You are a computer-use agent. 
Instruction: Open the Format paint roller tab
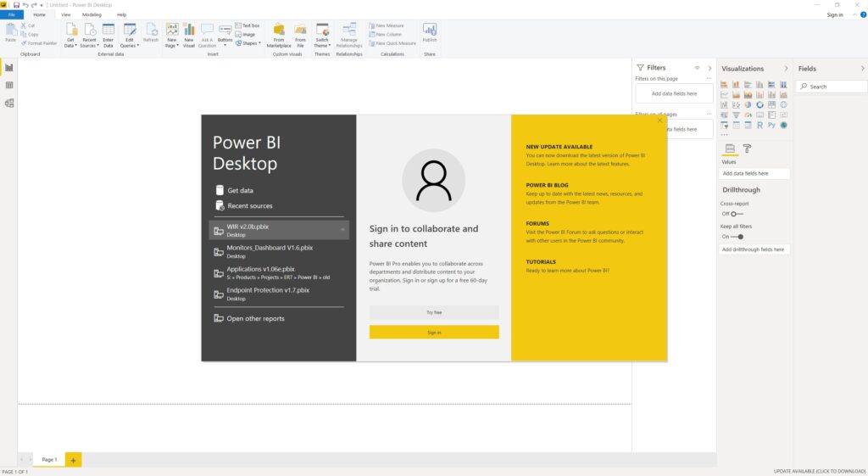[747, 148]
